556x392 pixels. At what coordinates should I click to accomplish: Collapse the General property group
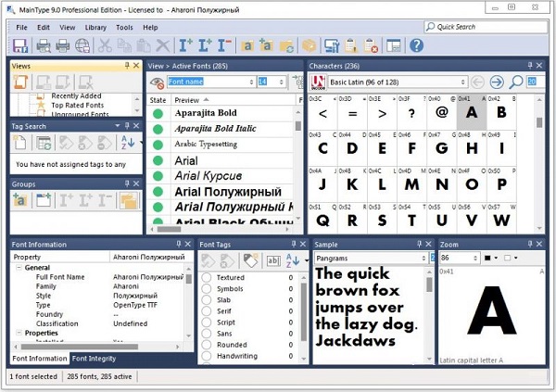click(19, 268)
